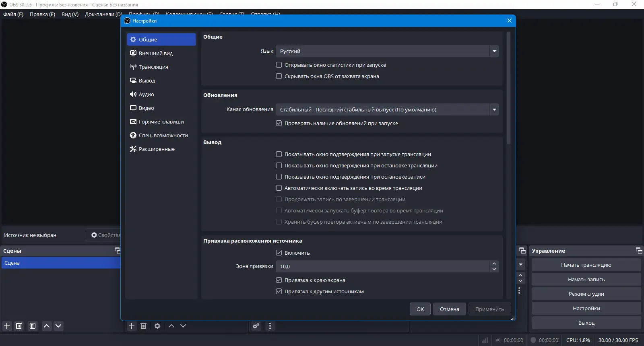644x346 pixels.
Task: Check Автоматически включать запись во время трансляции
Action: click(279, 188)
